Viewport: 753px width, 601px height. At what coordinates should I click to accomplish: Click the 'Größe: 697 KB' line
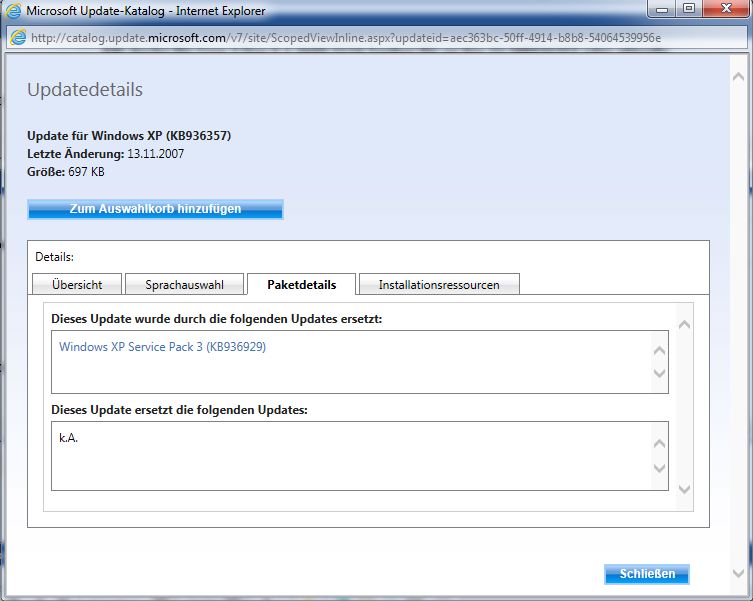[x=66, y=172]
